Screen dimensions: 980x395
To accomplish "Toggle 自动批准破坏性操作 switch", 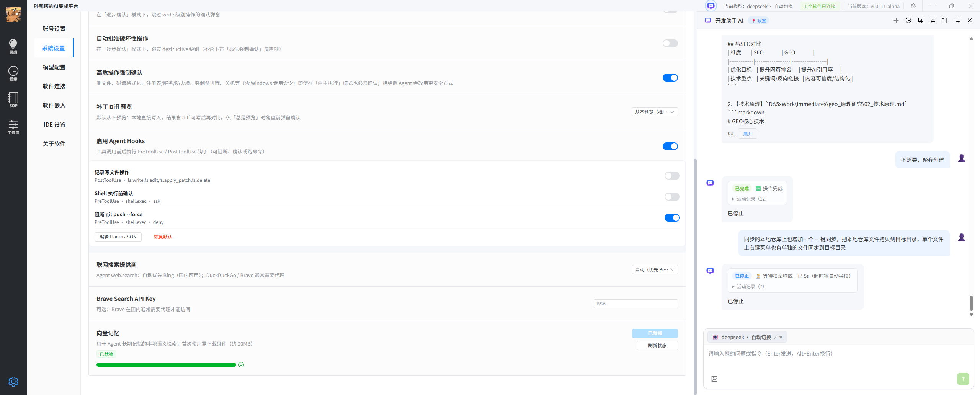I will [x=670, y=43].
